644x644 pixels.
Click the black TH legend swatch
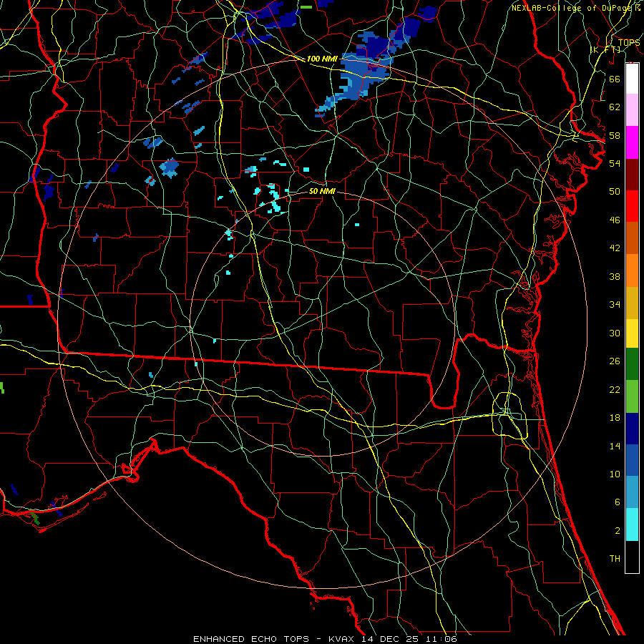(x=632, y=557)
